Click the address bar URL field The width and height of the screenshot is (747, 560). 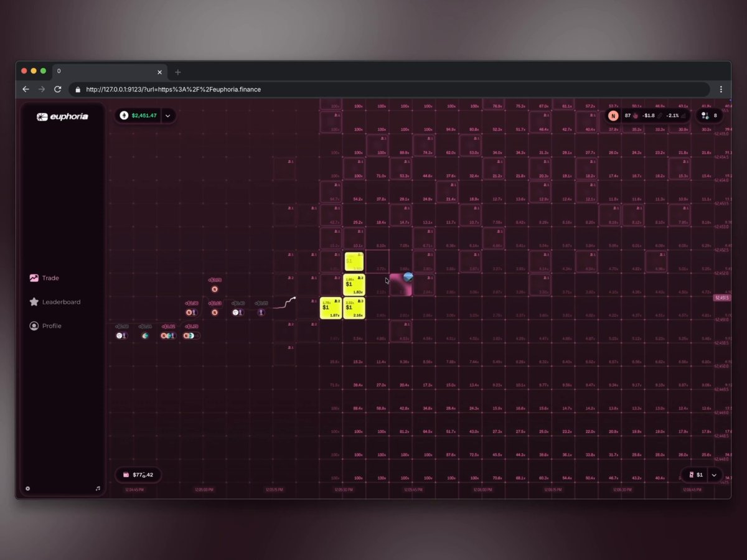coord(390,89)
